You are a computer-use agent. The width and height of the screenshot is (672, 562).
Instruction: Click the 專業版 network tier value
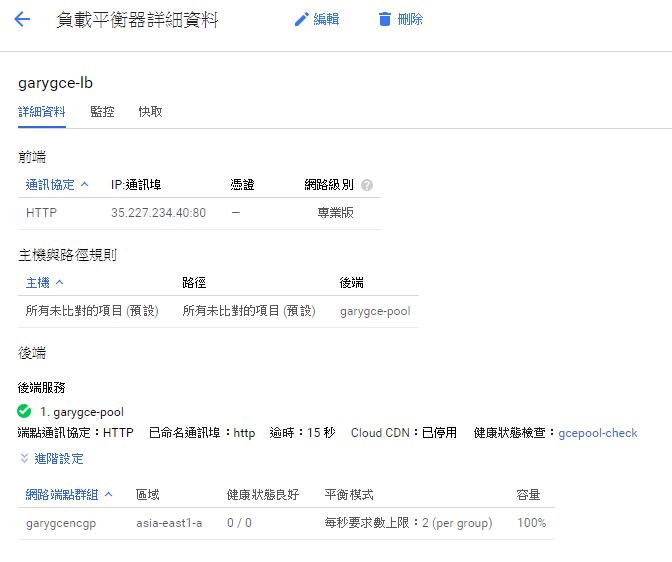[336, 213]
